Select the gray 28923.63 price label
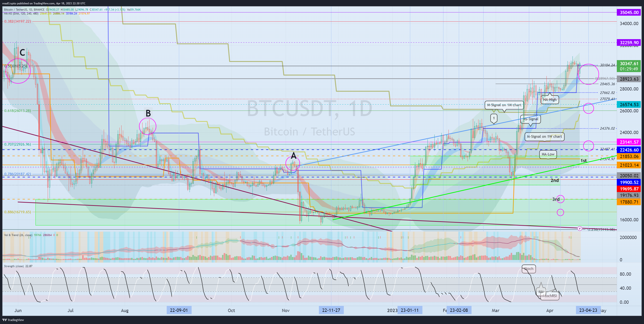This screenshot has width=644, height=324. [x=629, y=79]
